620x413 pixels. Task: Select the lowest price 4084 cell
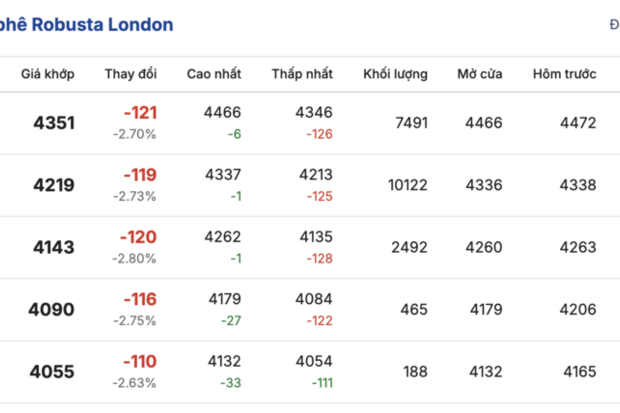tap(314, 299)
